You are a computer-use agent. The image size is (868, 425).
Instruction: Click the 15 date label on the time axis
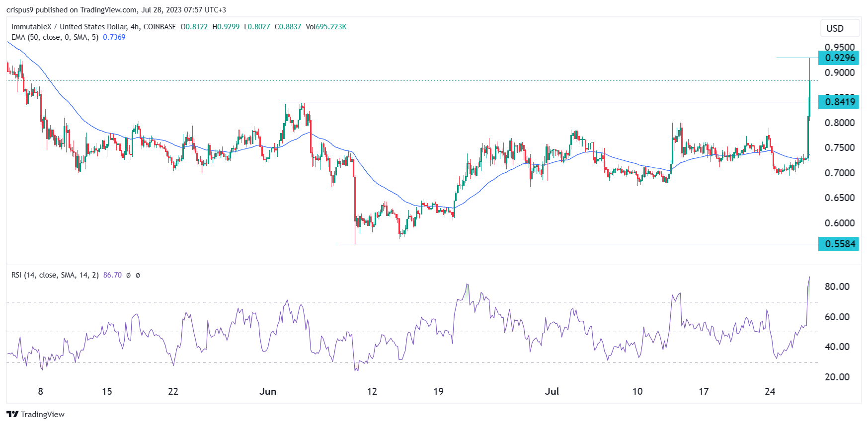pyautogui.click(x=107, y=391)
